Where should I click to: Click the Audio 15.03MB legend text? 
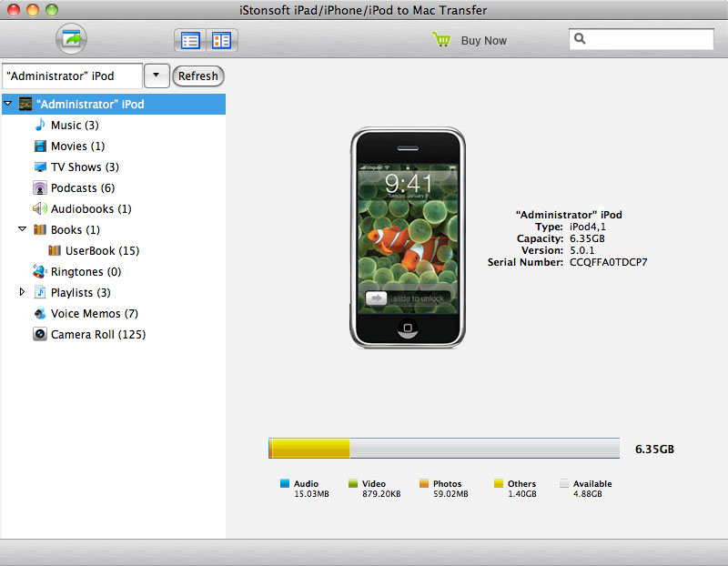coord(311,489)
